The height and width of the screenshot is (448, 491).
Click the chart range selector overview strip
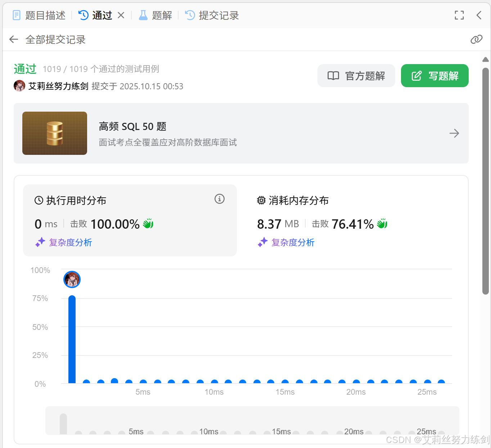(x=252, y=421)
